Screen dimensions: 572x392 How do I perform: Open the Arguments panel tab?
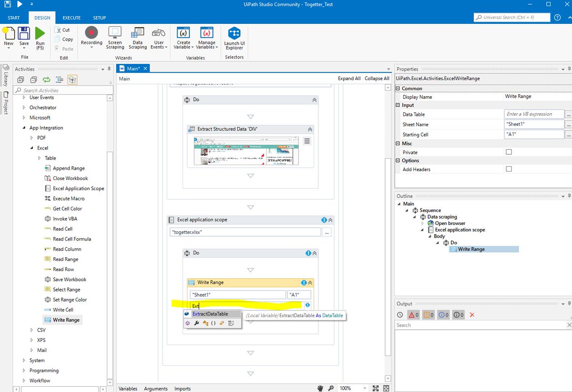pos(156,389)
